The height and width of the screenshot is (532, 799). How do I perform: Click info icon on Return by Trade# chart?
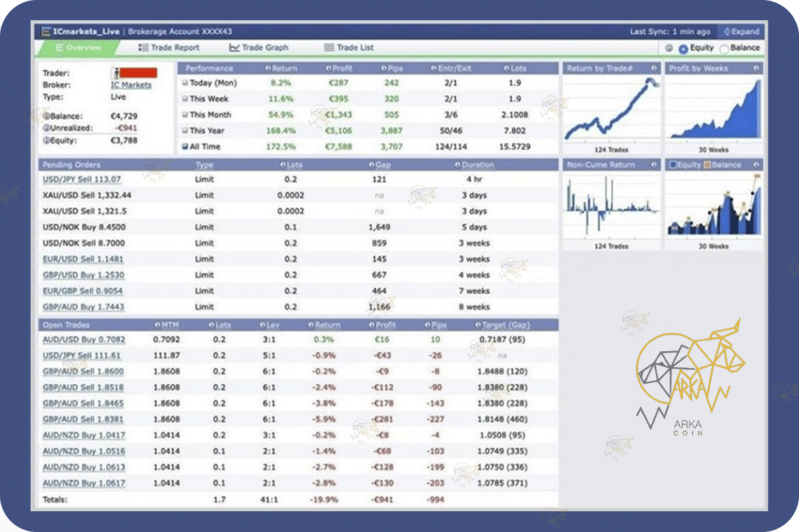pyautogui.click(x=653, y=68)
